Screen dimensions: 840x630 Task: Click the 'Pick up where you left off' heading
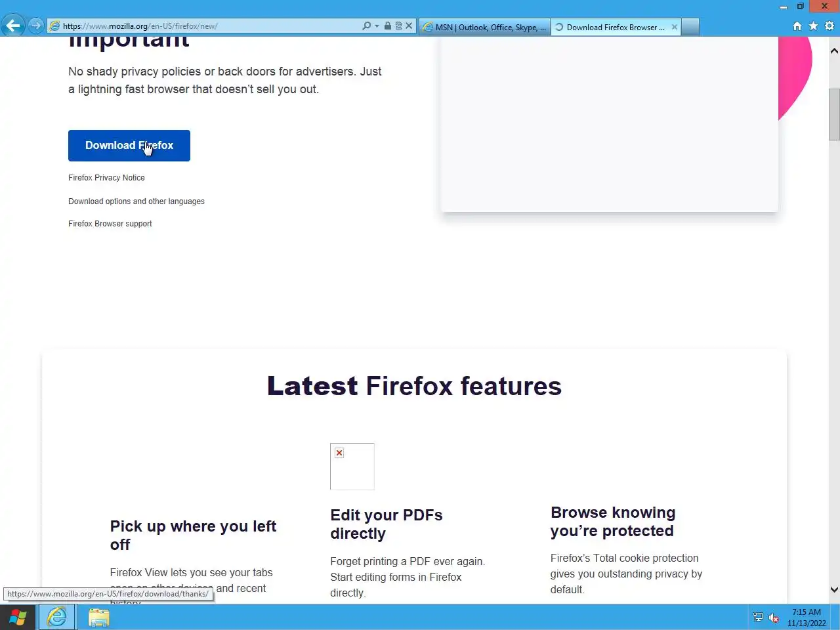[x=193, y=535]
